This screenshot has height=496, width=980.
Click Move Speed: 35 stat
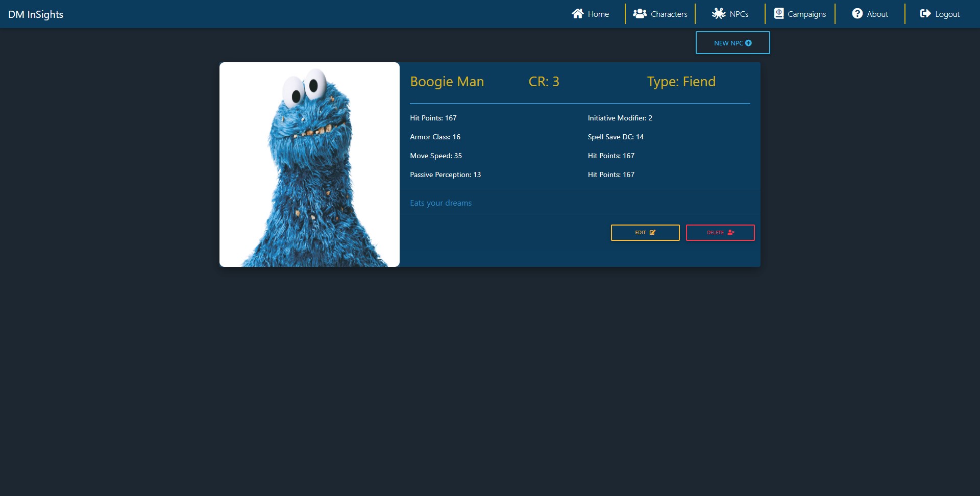[436, 156]
